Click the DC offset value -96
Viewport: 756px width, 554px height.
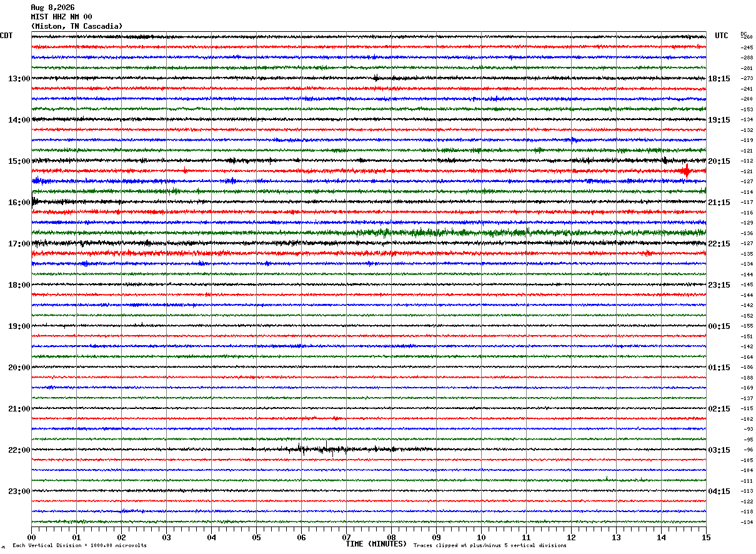(x=748, y=450)
